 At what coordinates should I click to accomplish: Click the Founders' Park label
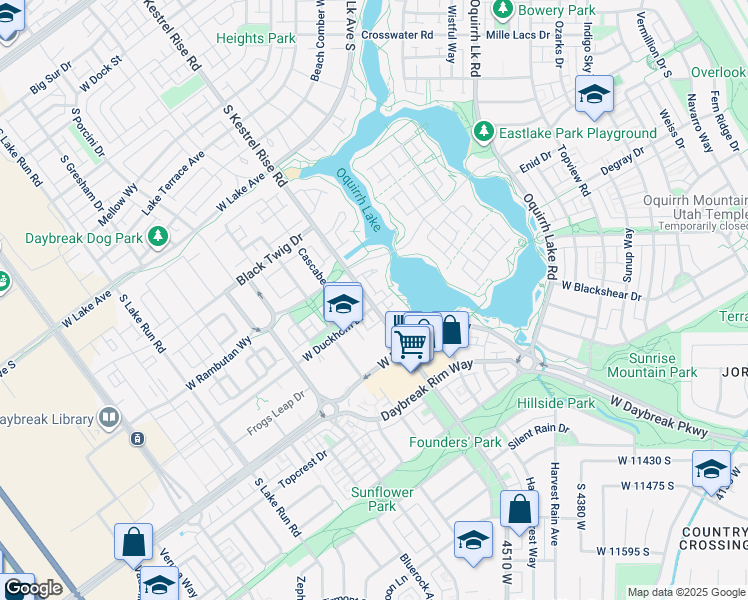(455, 443)
